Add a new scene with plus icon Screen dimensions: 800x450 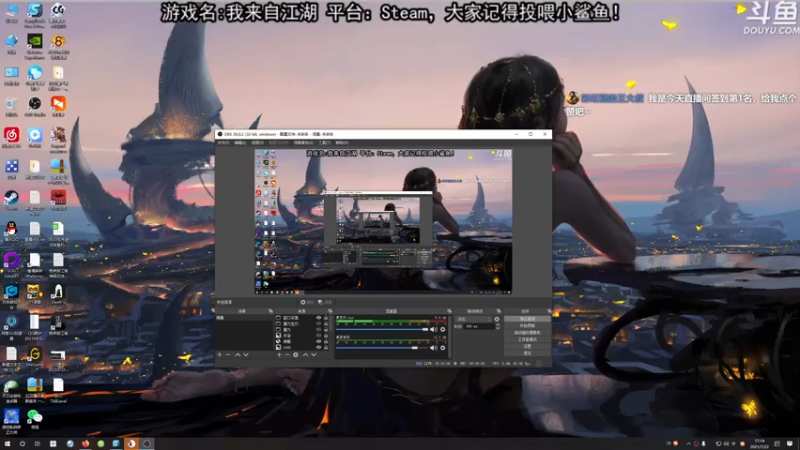coord(220,355)
